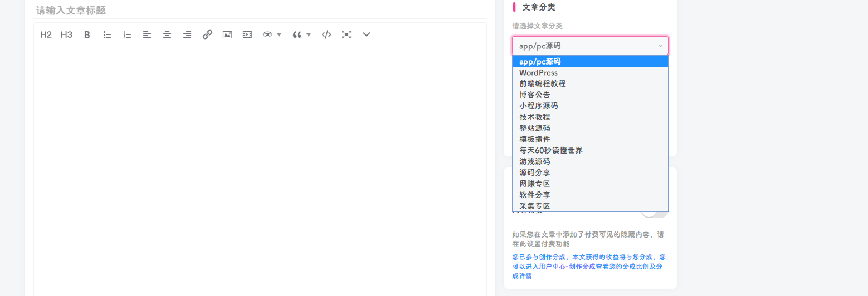Insert a code block
The width and height of the screenshot is (868, 296).
[326, 34]
